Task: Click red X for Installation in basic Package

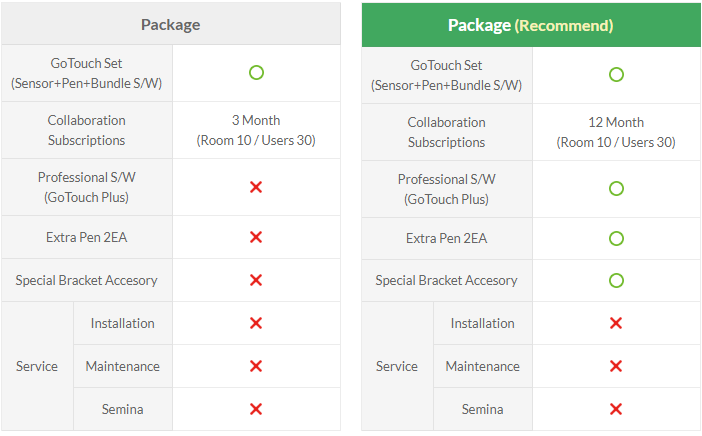Action: [256, 323]
